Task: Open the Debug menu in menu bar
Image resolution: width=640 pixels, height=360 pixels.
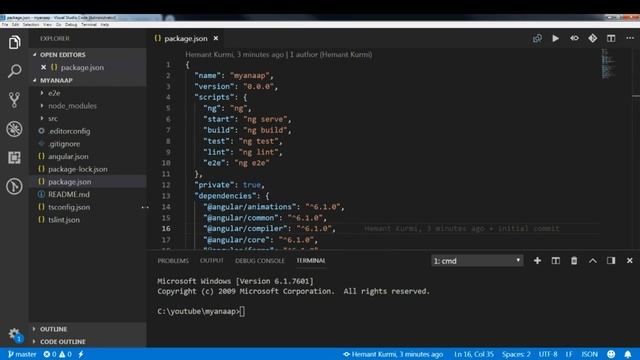Action: tap(71, 24)
